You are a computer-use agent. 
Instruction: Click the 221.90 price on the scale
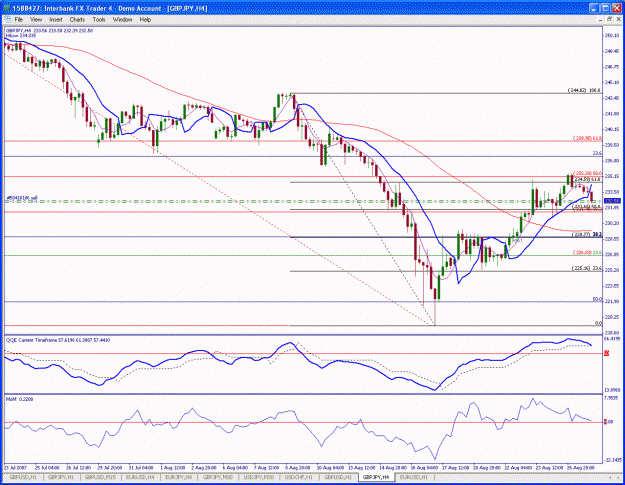pos(612,301)
